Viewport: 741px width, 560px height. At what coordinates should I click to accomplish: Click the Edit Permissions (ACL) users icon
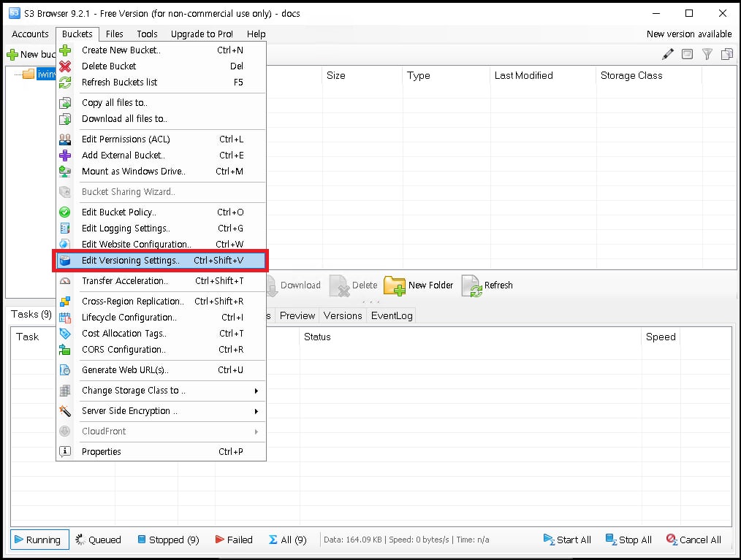(65, 139)
